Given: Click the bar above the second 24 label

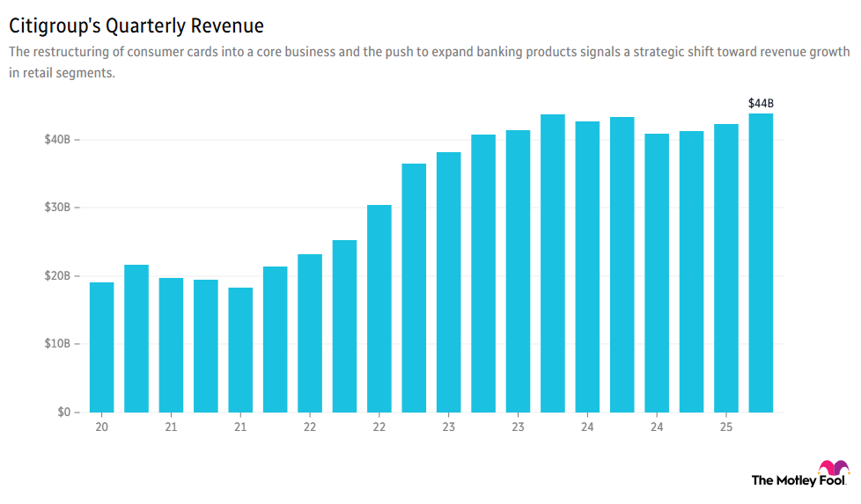Looking at the screenshot, I should coord(657,273).
